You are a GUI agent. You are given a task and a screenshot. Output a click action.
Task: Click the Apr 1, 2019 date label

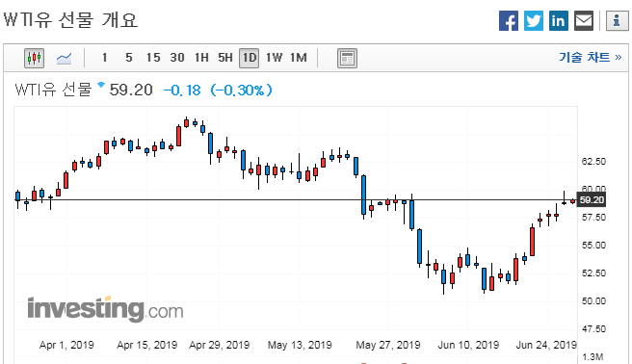click(66, 345)
